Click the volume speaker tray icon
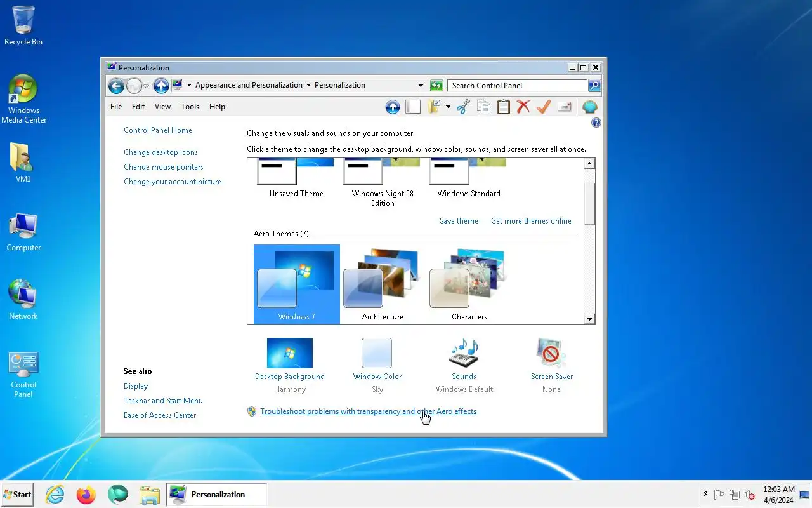This screenshot has width=812, height=508. [749, 495]
